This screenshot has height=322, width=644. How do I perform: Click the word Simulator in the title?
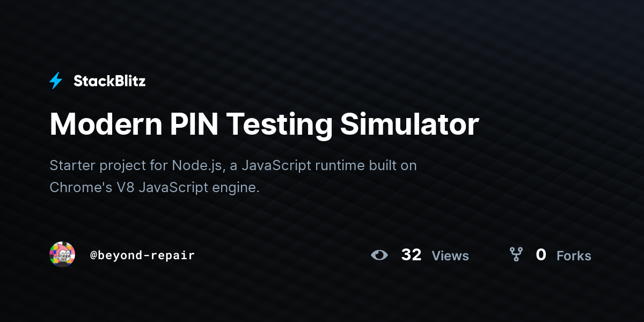409,125
